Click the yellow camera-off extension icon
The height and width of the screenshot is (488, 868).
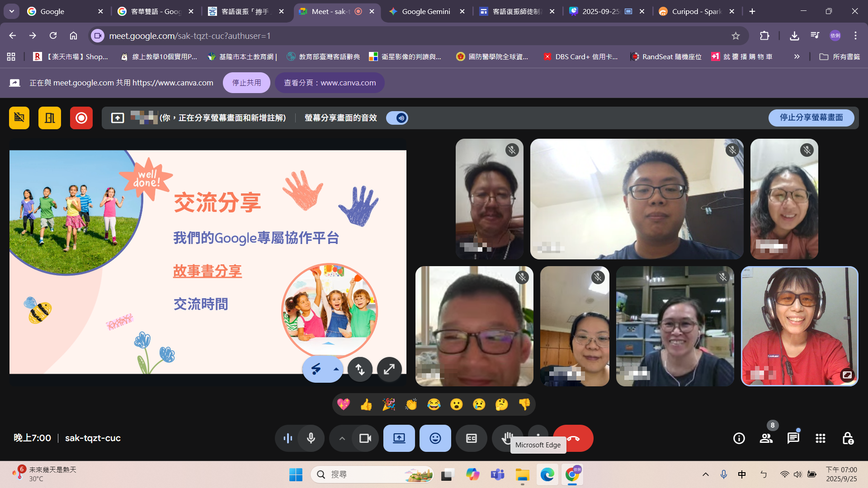point(19,118)
